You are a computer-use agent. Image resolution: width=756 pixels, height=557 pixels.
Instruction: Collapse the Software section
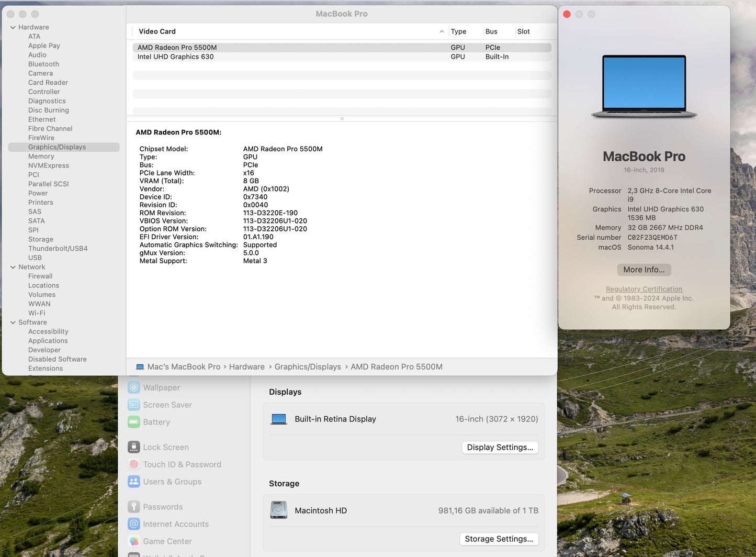pyautogui.click(x=13, y=322)
